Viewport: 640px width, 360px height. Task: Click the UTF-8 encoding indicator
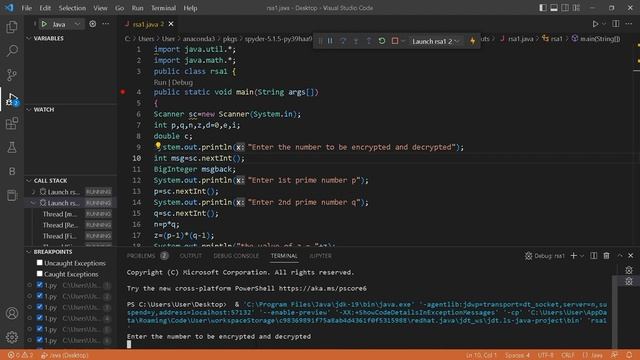tap(545, 355)
